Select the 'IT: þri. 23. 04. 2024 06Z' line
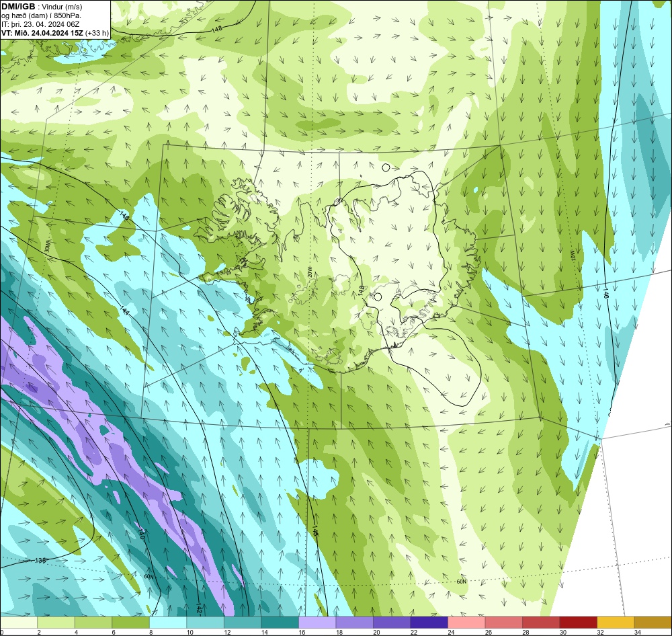This screenshot has height=636, width=672. click(x=40, y=24)
